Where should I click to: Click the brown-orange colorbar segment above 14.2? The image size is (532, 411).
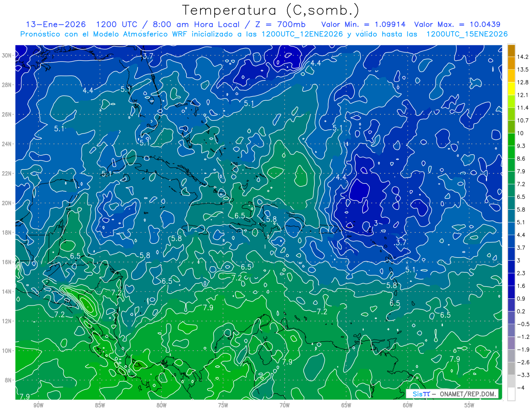(511, 51)
